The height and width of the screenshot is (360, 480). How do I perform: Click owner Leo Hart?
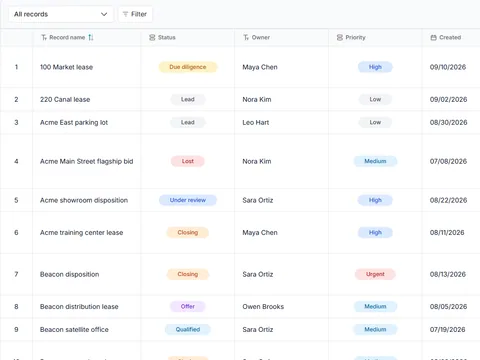[256, 123]
